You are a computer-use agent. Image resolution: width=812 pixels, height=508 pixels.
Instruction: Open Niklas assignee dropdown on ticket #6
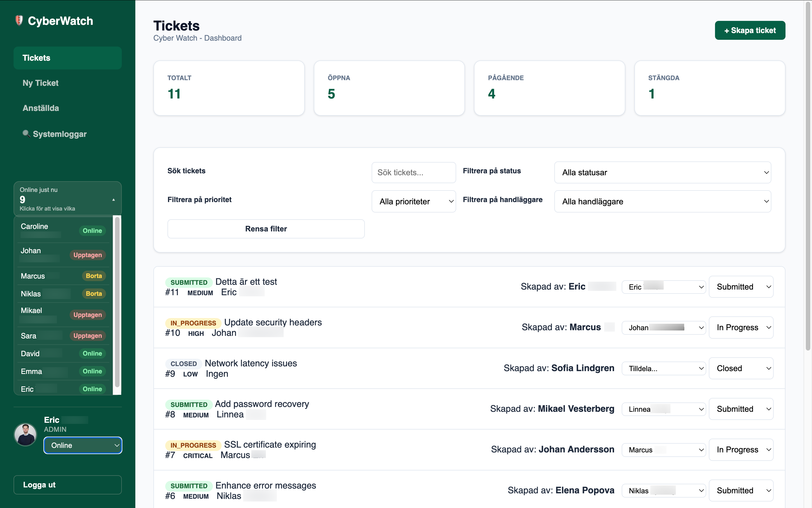664,491
